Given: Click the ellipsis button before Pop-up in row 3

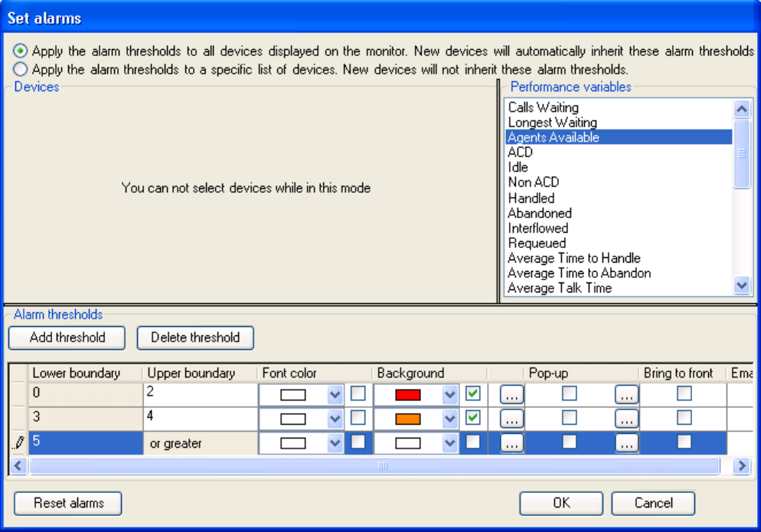Looking at the screenshot, I should pyautogui.click(x=511, y=419).
